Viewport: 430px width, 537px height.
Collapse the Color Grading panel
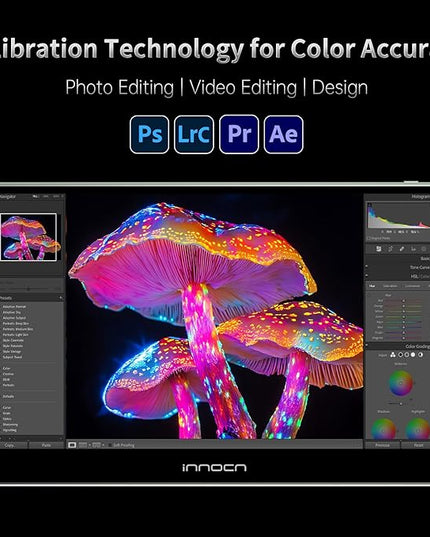[367, 345]
